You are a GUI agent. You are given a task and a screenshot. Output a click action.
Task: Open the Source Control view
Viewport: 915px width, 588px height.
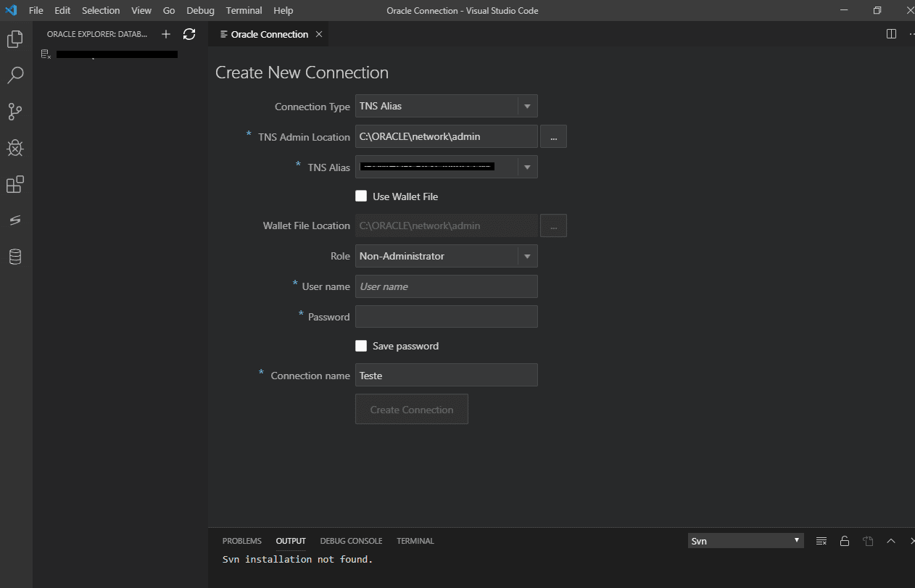tap(15, 111)
